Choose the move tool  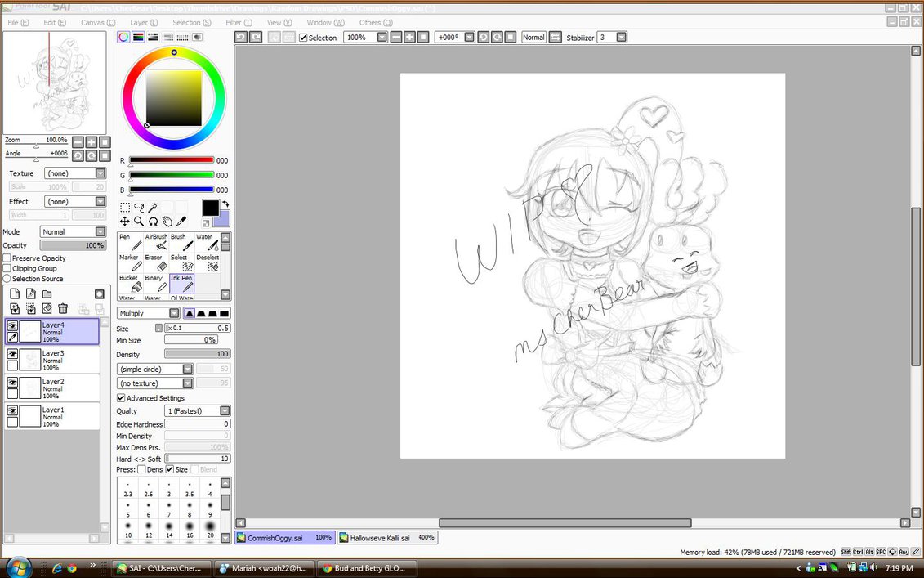pyautogui.click(x=125, y=222)
